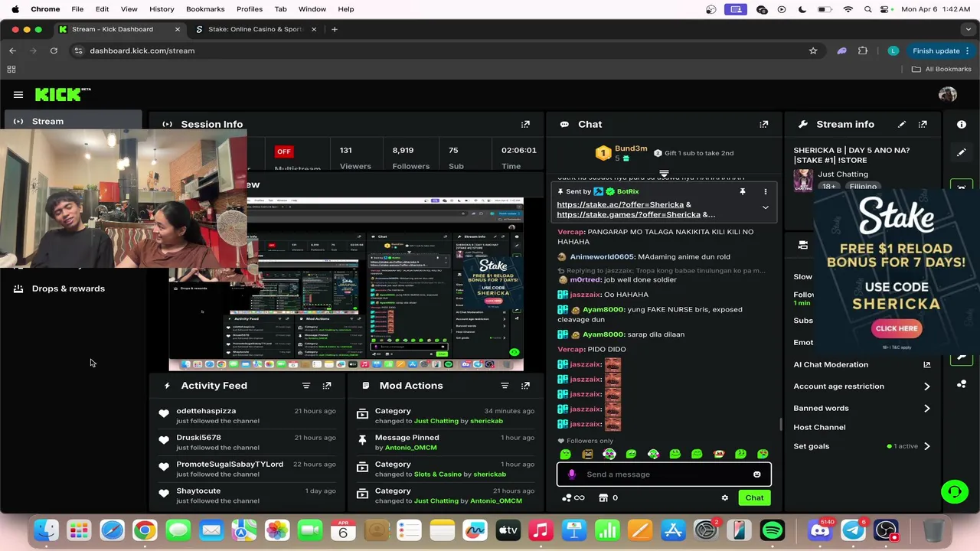Expand the pinned message chevron
Image resolution: width=980 pixels, height=551 pixels.
click(x=765, y=207)
